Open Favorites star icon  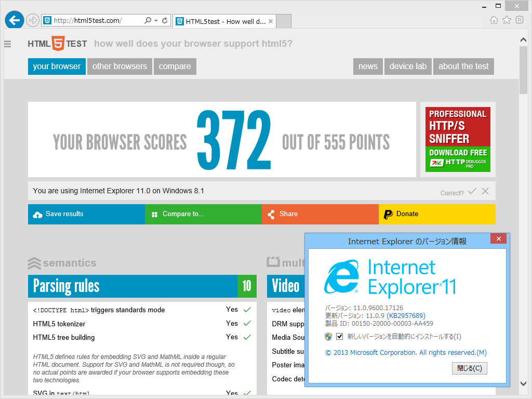click(507, 20)
